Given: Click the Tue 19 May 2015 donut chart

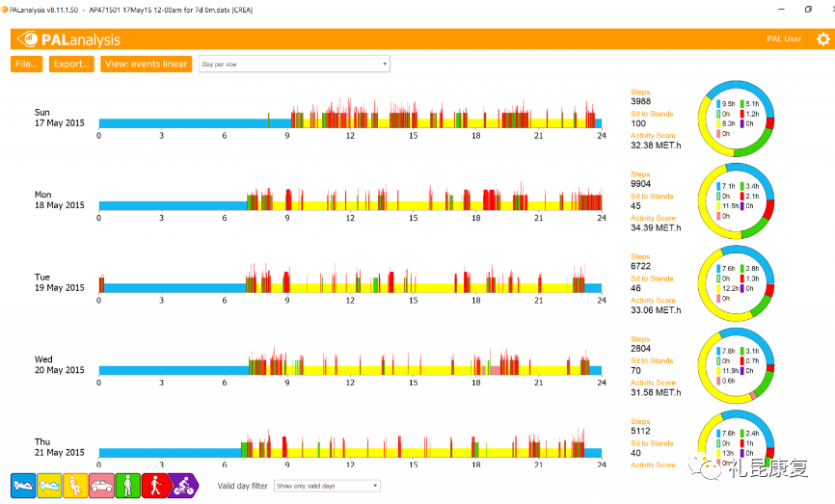Looking at the screenshot, I should click(736, 283).
